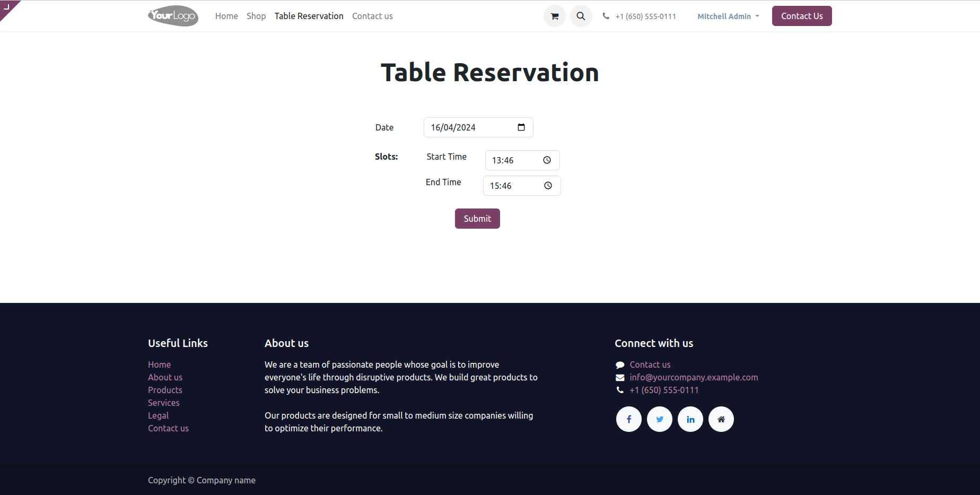Open the Products footer link
This screenshot has width=980, height=495.
click(165, 390)
